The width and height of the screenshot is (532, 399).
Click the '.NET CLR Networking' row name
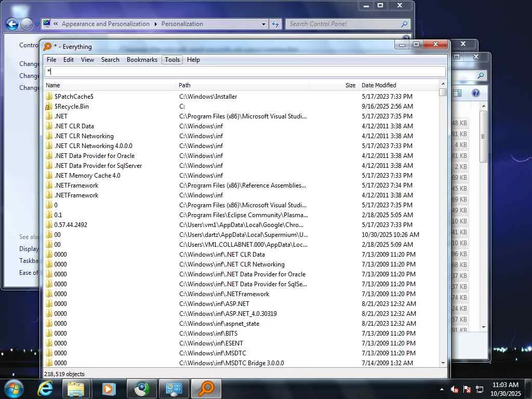click(x=84, y=136)
